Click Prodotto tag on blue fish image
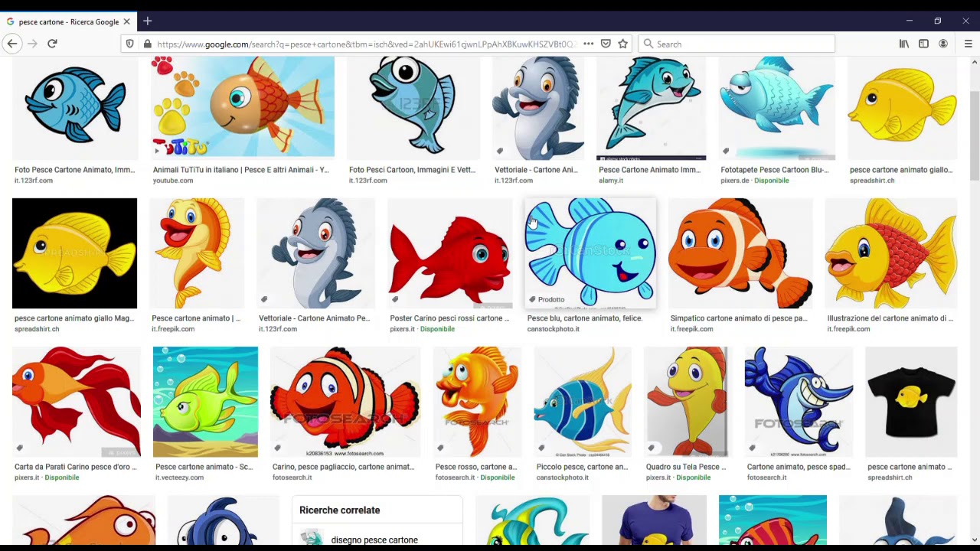Viewport: 980px width, 551px height. [546, 299]
